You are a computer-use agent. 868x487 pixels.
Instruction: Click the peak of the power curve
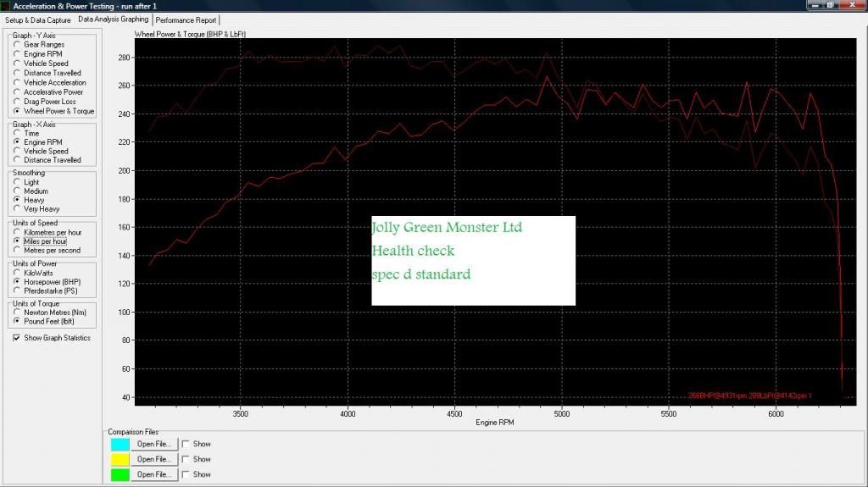547,77
